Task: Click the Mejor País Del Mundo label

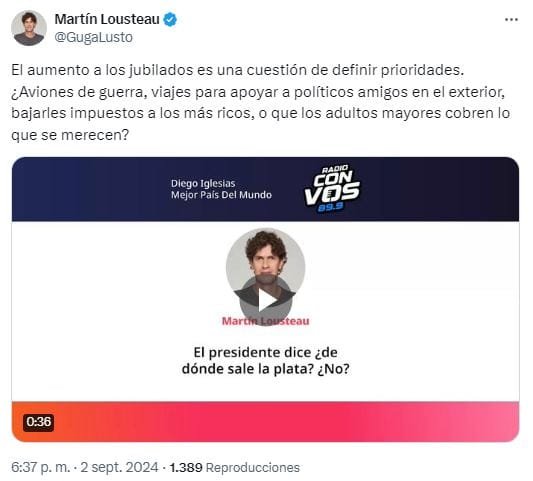Action: click(221, 195)
